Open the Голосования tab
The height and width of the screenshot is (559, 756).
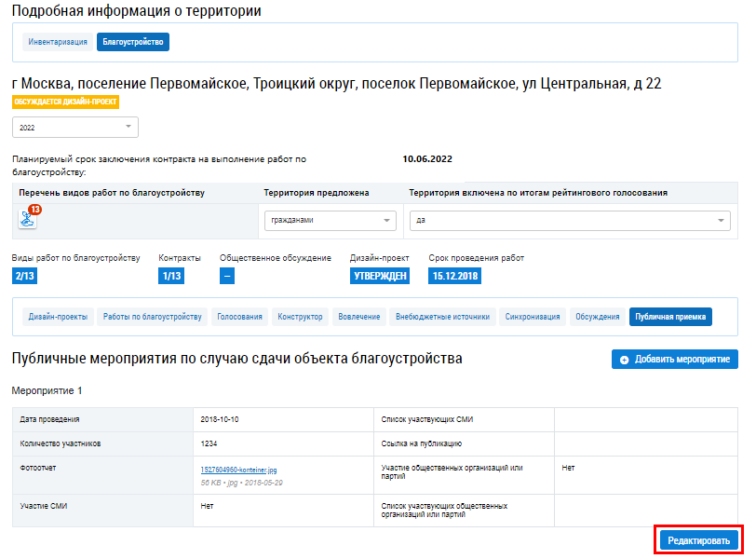point(240,317)
